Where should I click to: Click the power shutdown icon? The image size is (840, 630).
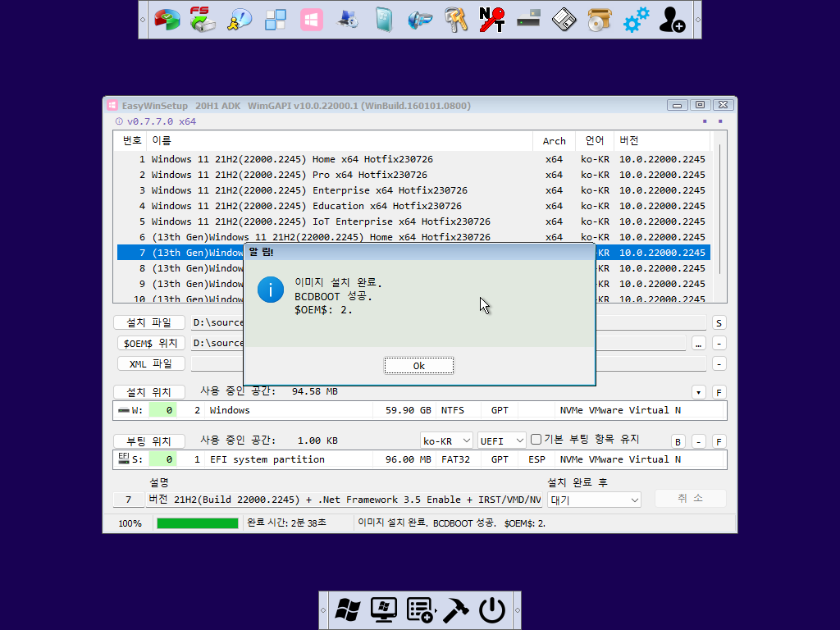tap(492, 610)
